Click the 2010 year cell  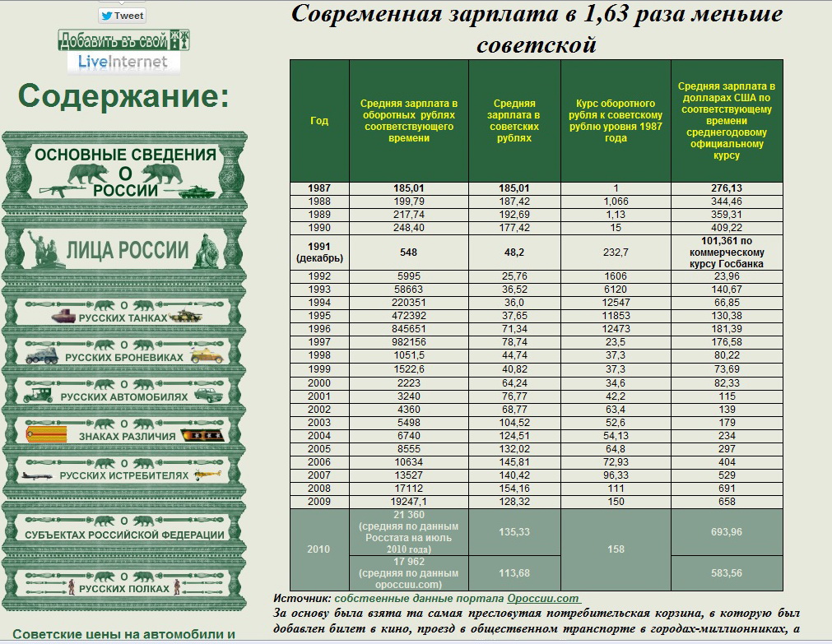click(x=319, y=549)
